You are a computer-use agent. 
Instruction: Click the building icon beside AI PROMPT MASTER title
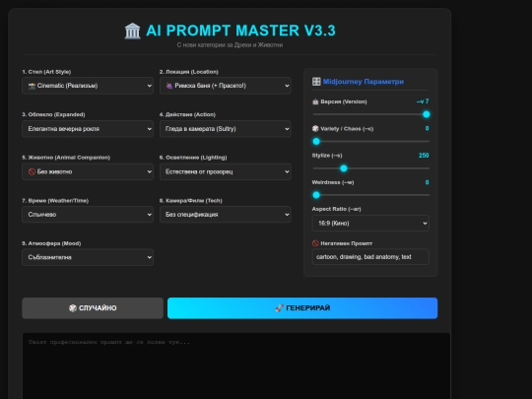pos(132,31)
